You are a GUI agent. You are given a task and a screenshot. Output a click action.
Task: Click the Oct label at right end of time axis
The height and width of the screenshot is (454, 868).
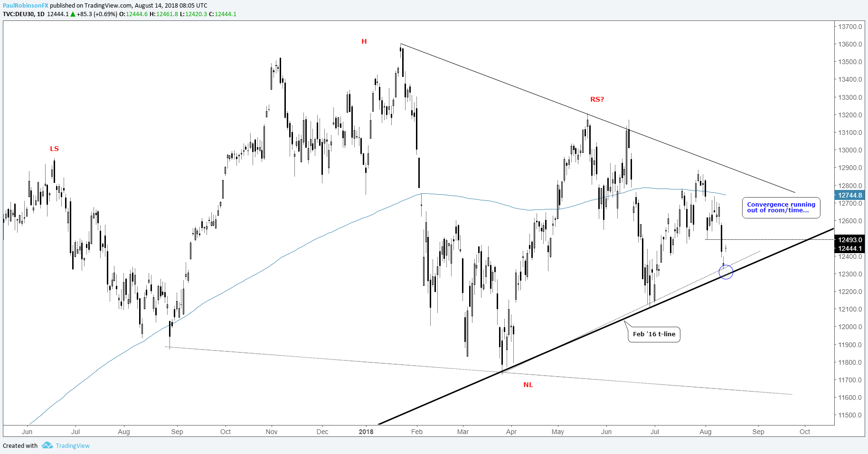[805, 432]
